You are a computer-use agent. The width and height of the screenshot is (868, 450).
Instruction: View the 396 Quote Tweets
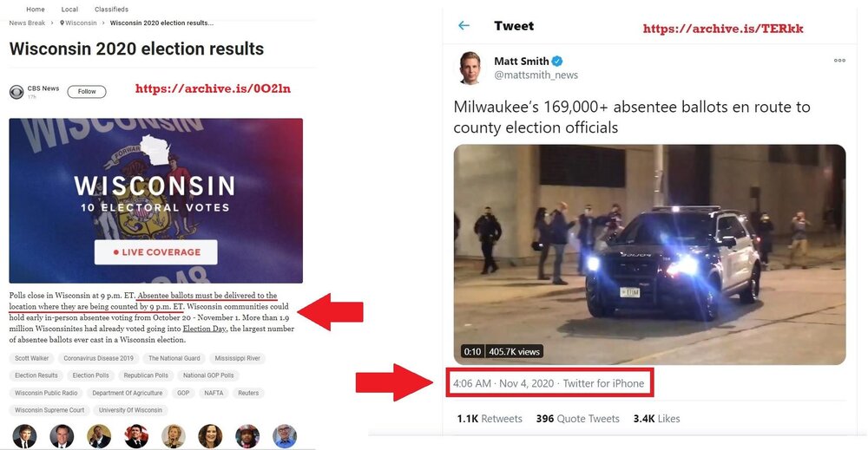[x=577, y=419]
